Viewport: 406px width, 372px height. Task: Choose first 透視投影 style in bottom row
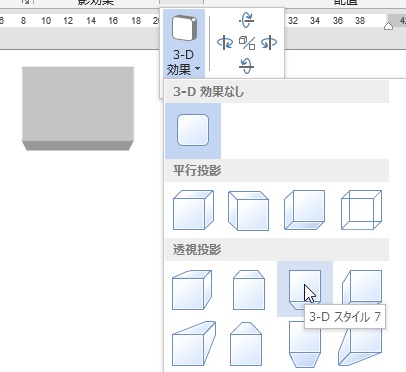click(194, 344)
